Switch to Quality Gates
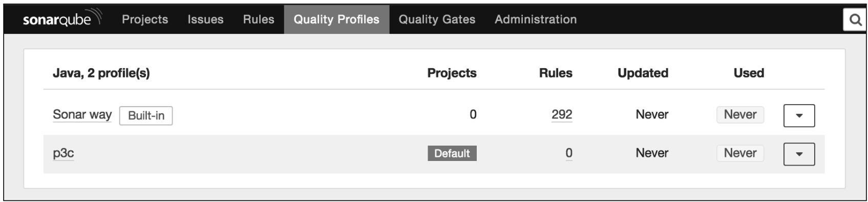Viewport: 868px width, 202px height. (x=437, y=19)
